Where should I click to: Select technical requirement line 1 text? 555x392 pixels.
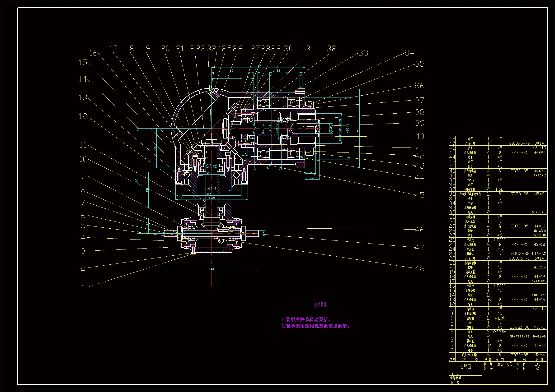tap(306, 319)
